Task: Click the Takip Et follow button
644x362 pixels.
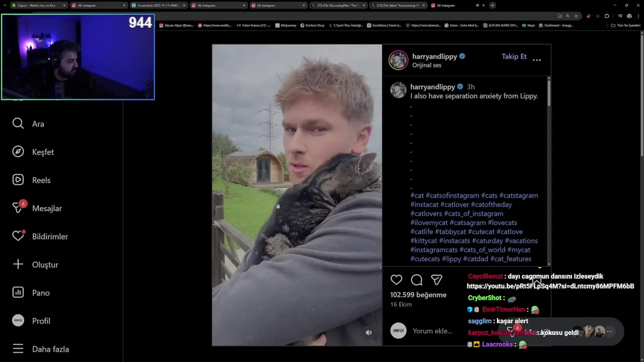Action: coord(514,56)
